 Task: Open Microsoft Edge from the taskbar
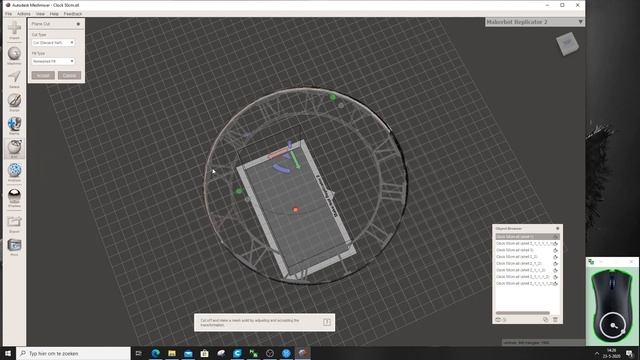click(x=156, y=353)
